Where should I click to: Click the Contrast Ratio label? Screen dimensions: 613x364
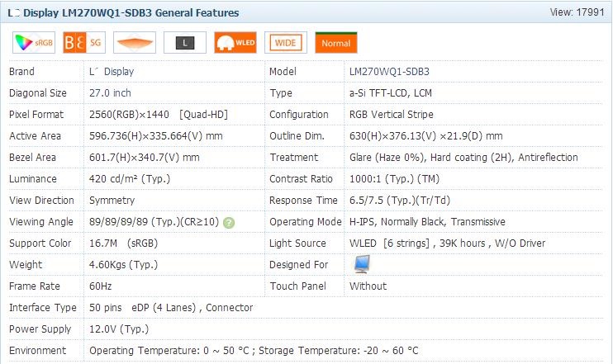pyautogui.click(x=301, y=179)
